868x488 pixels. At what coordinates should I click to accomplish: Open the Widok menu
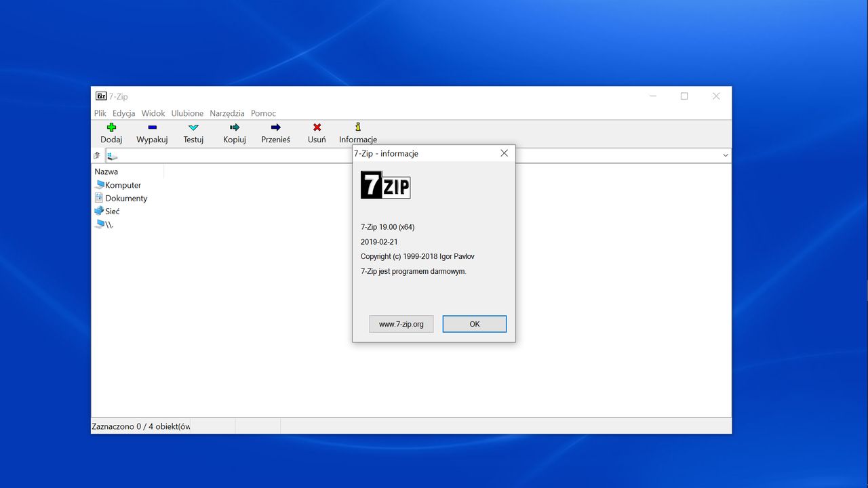153,113
